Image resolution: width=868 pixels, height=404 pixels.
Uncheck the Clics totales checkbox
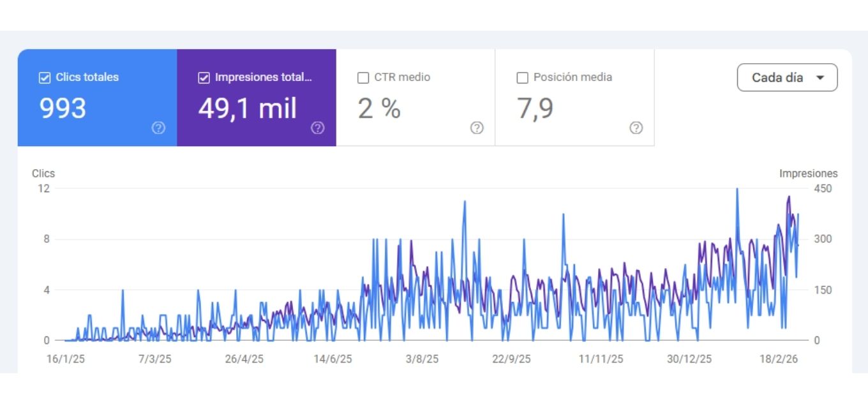point(45,78)
